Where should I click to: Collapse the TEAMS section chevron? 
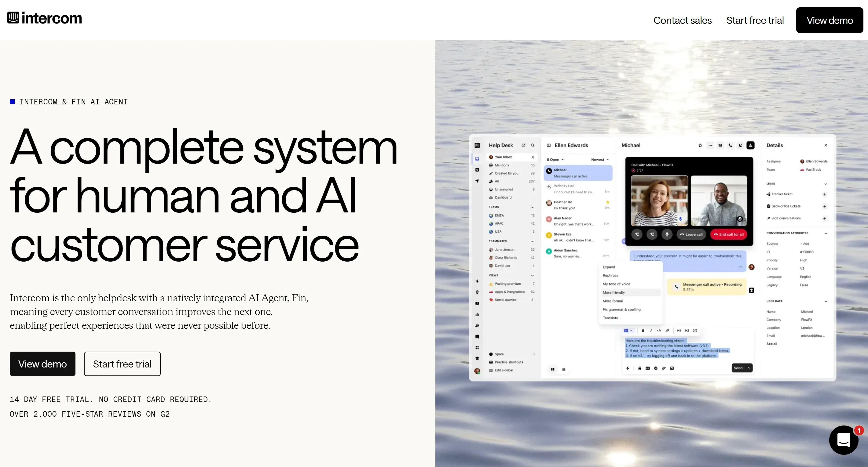click(x=533, y=208)
